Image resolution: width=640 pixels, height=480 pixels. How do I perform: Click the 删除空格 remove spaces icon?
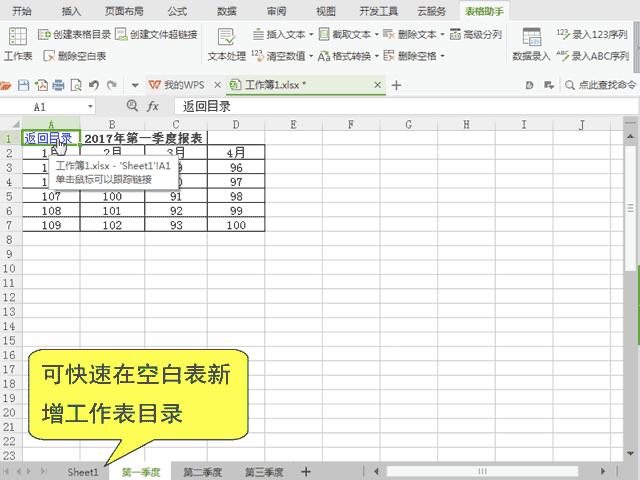click(389, 56)
